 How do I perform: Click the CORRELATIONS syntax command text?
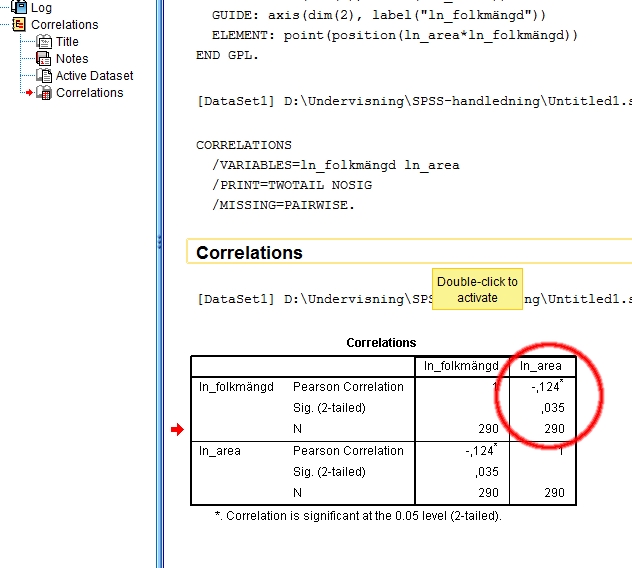click(x=244, y=146)
